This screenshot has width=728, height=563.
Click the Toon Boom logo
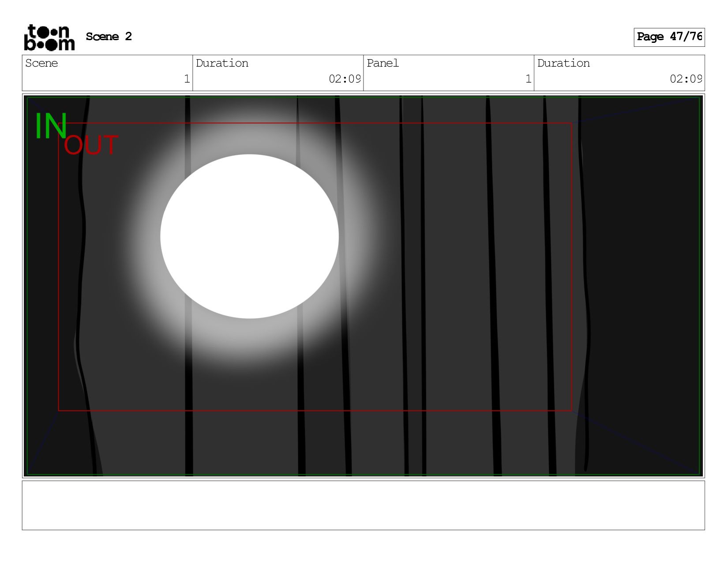tap(49, 38)
